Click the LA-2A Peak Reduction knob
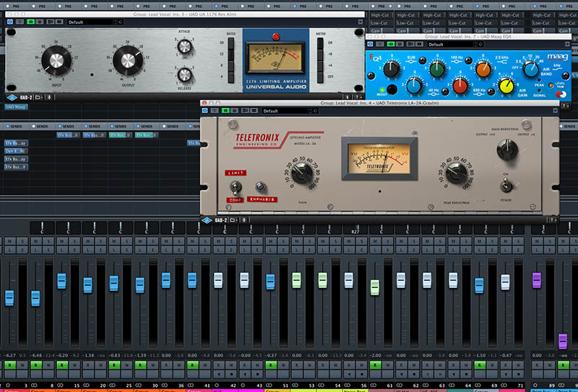 (x=457, y=173)
